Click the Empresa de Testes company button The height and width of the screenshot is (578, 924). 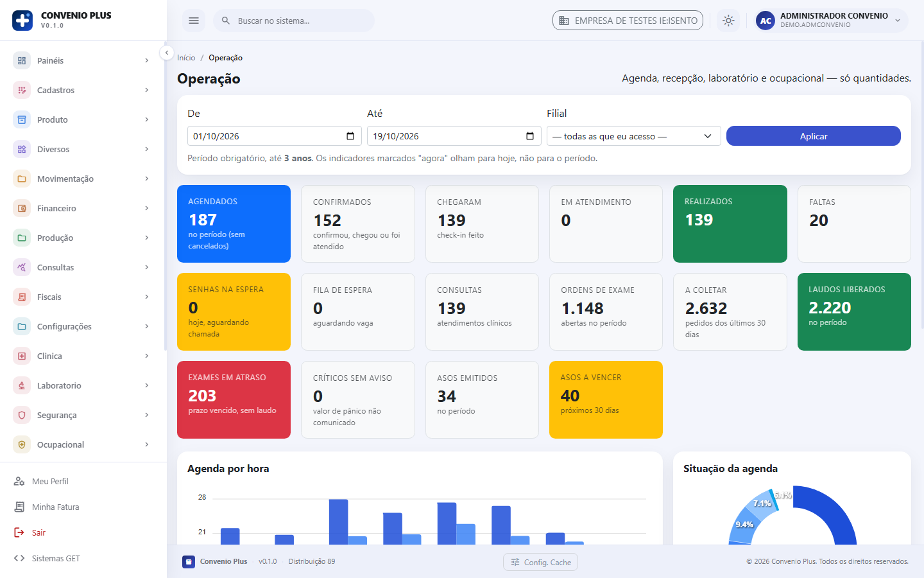628,21
